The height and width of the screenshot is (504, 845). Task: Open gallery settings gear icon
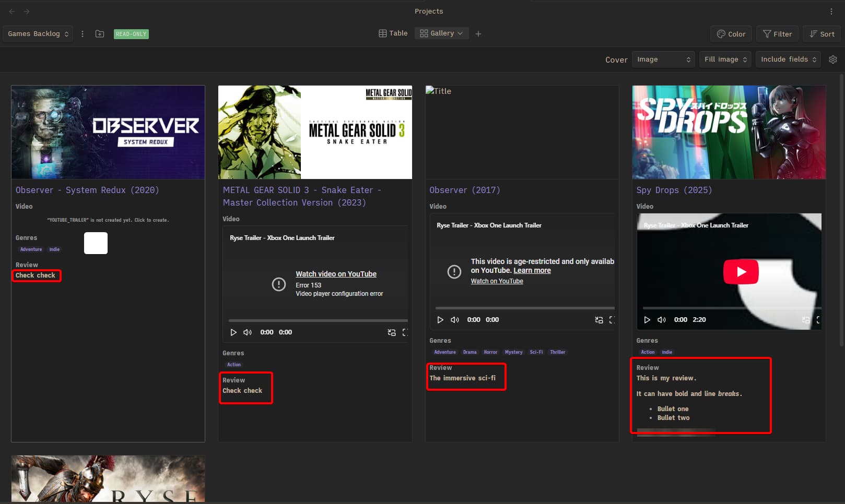coord(833,59)
